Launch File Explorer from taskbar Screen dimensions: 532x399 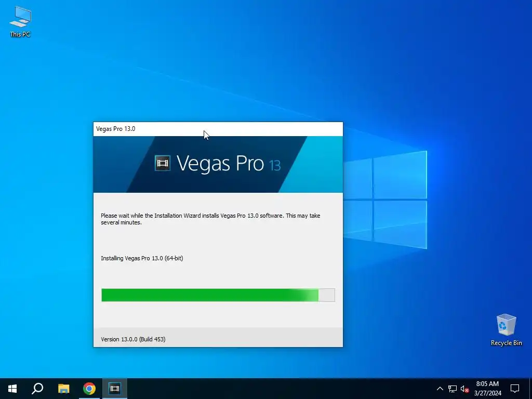click(x=63, y=389)
